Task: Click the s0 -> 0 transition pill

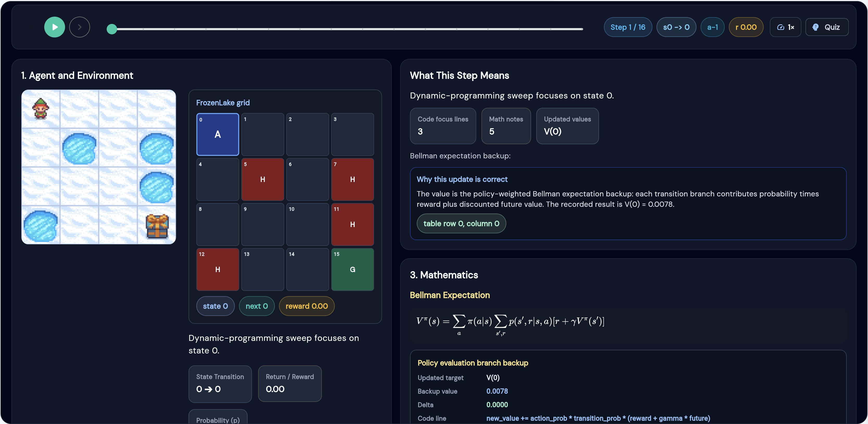Action: point(676,27)
